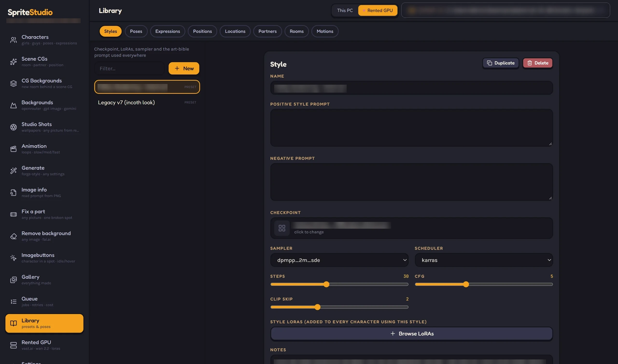
Task: Open the Expressions tab
Action: (x=168, y=31)
